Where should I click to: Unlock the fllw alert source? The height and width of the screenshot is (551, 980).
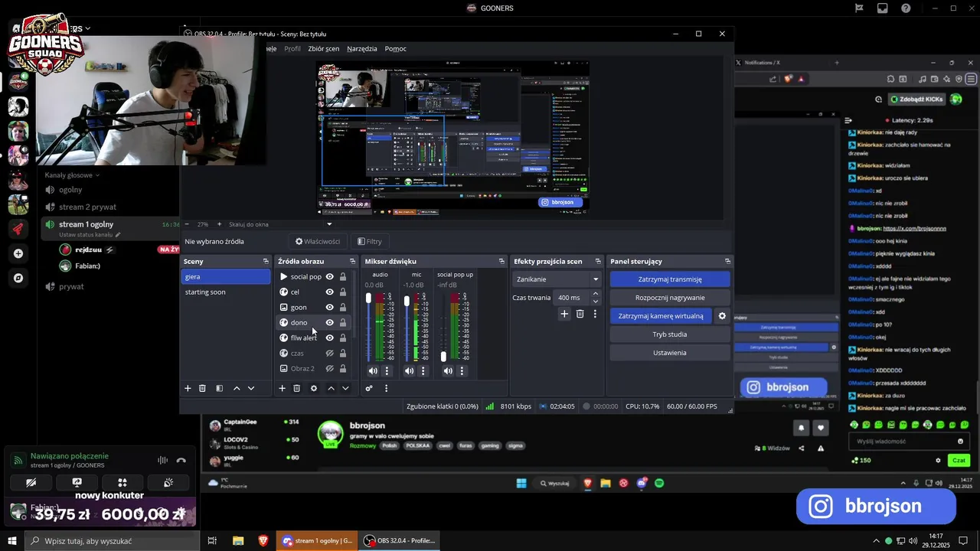click(x=343, y=338)
